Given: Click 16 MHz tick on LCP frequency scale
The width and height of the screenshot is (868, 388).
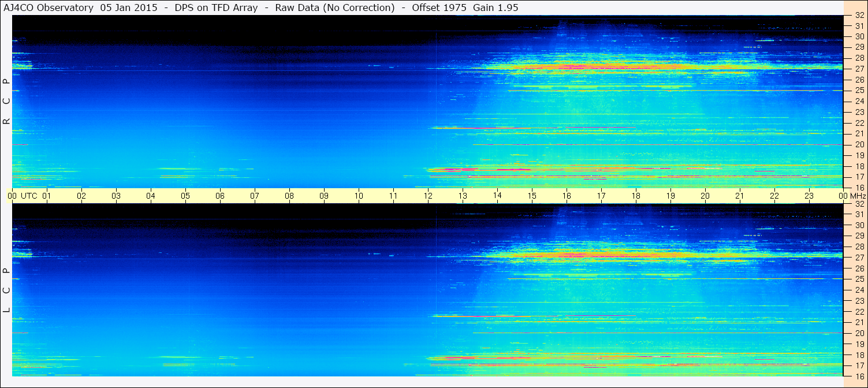Looking at the screenshot, I should (x=859, y=376).
